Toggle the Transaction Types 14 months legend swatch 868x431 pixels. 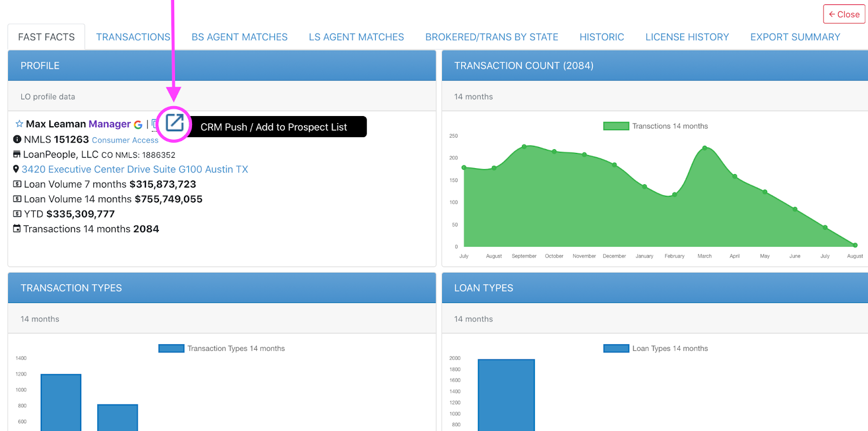coord(171,348)
